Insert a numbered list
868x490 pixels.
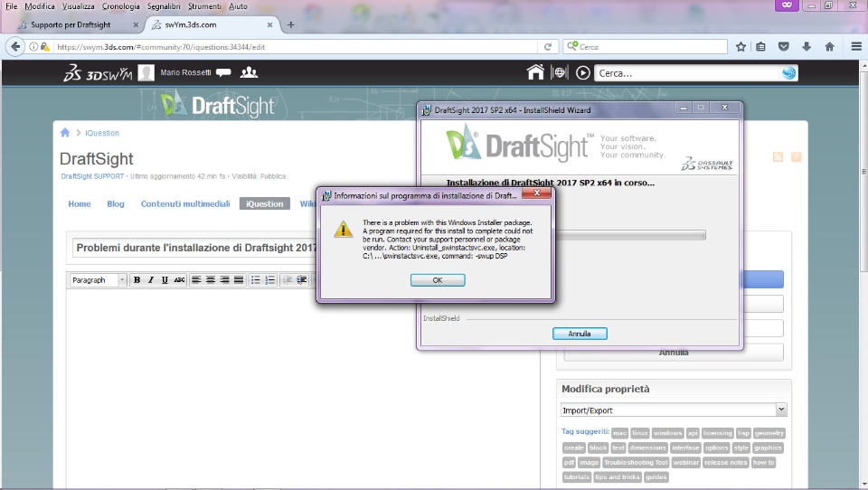click(x=269, y=280)
